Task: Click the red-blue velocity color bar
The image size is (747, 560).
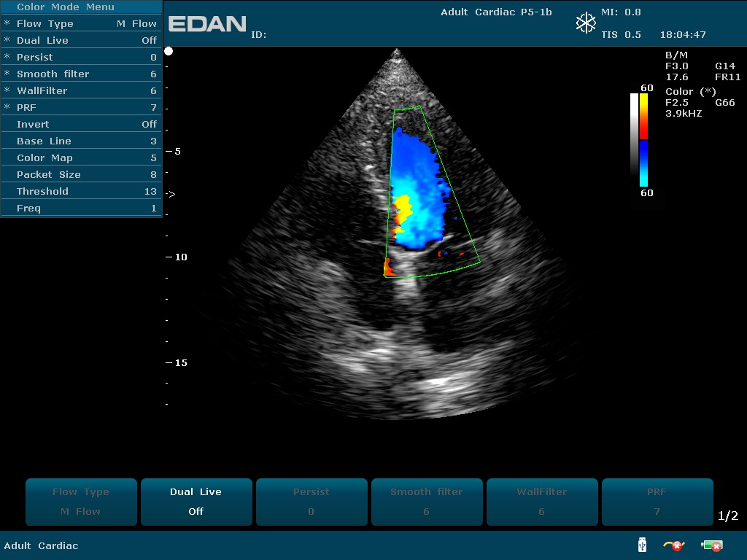Action: click(x=643, y=139)
